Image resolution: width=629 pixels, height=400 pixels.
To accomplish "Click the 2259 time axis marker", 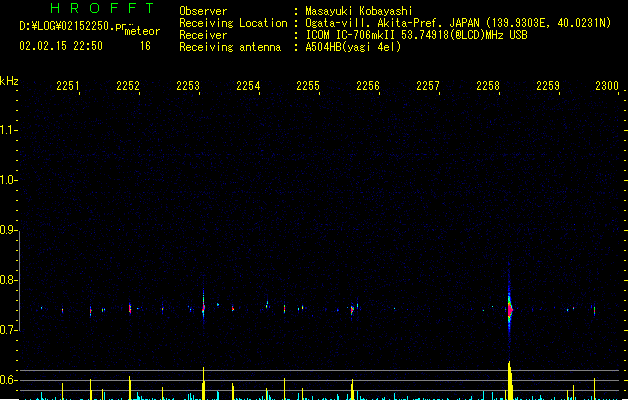I will (548, 86).
